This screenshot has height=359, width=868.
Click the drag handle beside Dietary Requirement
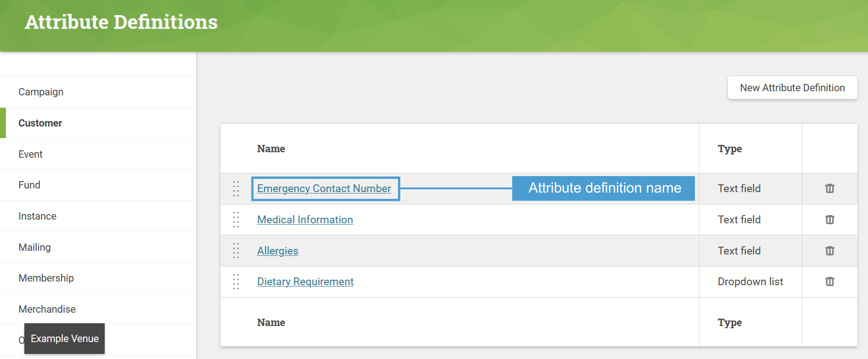point(236,282)
